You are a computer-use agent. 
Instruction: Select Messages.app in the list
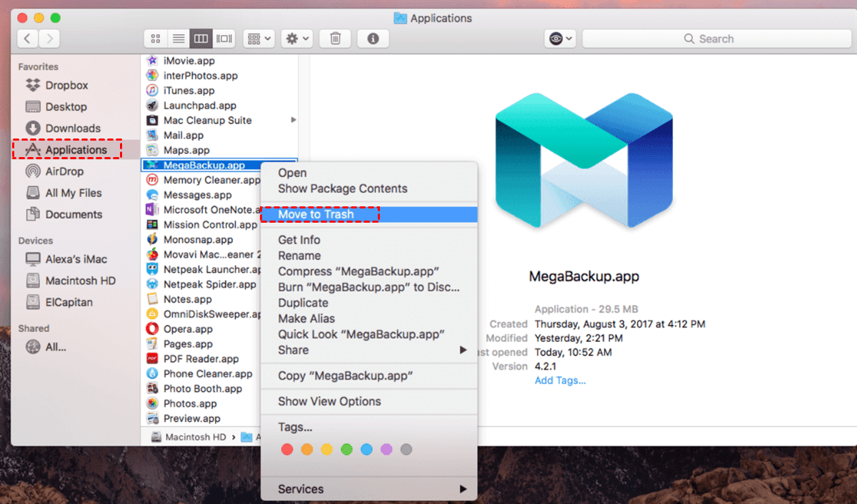coord(197,195)
